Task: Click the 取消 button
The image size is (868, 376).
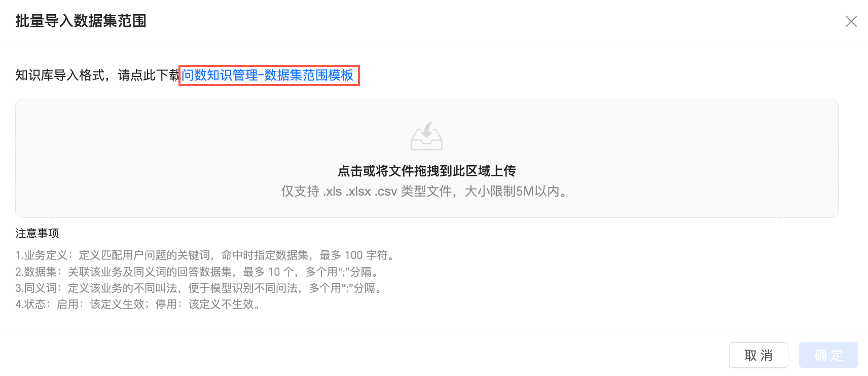Action: coord(758,355)
